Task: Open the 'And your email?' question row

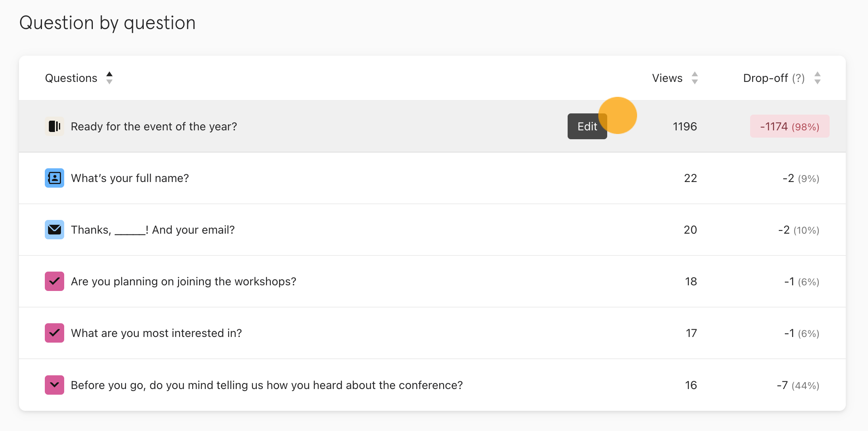Action: point(153,230)
